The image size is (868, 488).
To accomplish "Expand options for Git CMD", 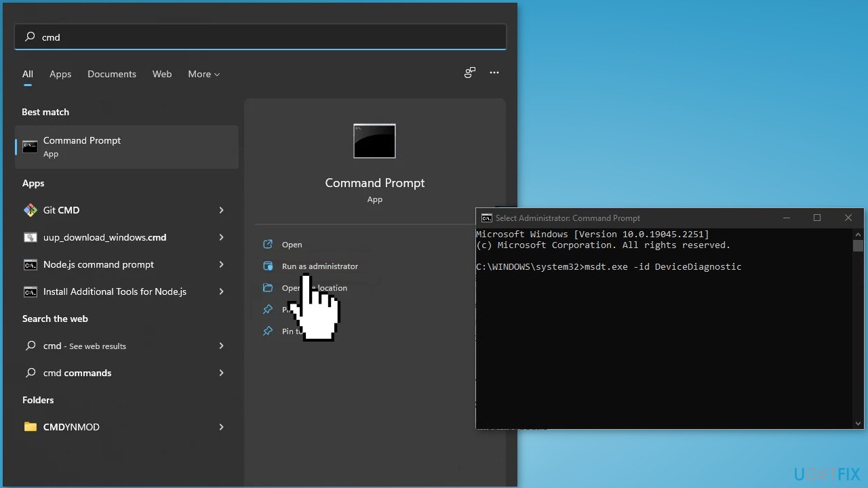I will [221, 210].
